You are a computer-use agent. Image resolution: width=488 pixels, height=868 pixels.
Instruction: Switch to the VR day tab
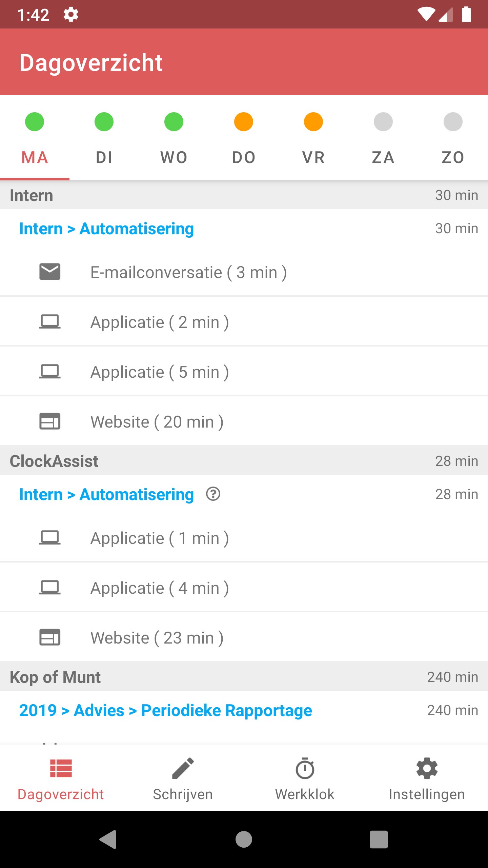click(x=313, y=157)
